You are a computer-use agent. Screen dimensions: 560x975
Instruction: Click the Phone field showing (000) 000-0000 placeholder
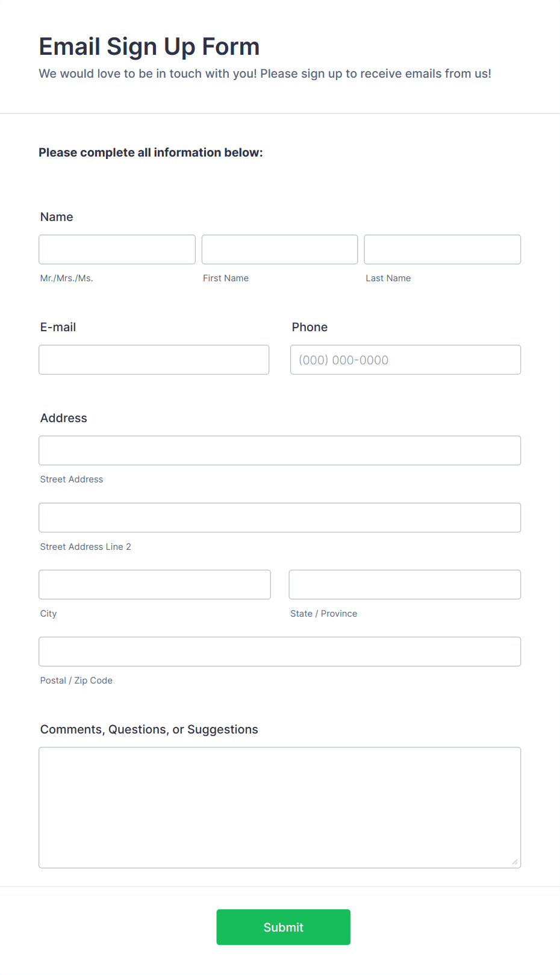pos(405,359)
